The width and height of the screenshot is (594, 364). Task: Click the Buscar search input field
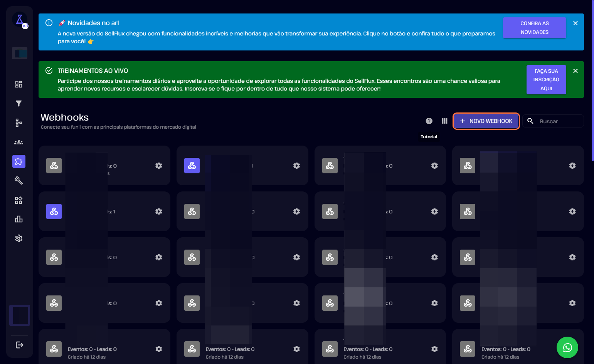click(x=559, y=121)
